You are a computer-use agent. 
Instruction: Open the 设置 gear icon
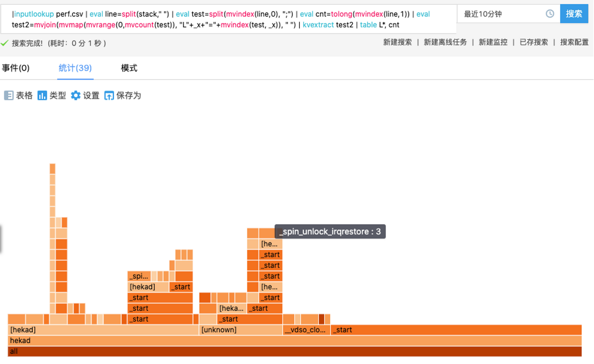pyautogui.click(x=75, y=96)
